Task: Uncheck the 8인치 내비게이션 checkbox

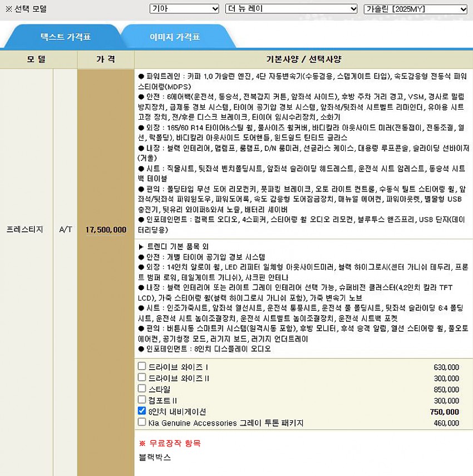Action: 142,411
